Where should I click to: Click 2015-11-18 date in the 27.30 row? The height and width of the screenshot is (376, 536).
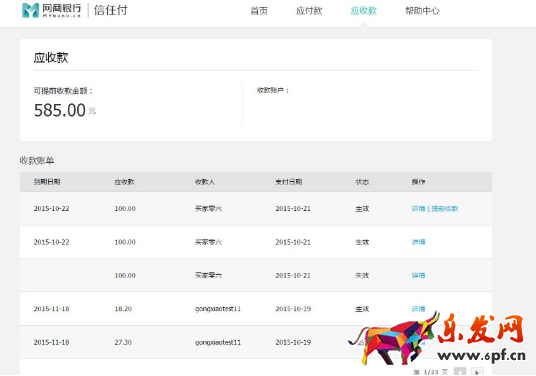coord(51,342)
